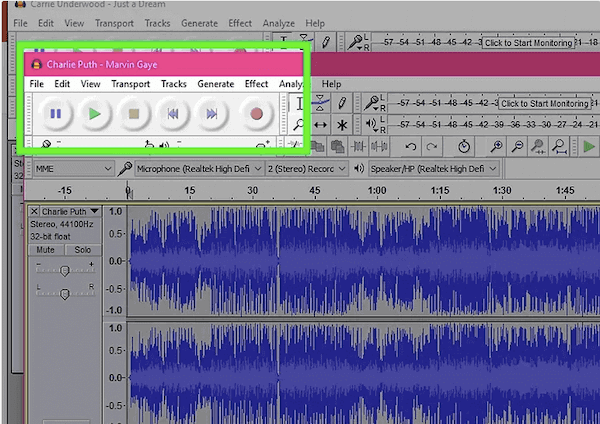
Task: Open Help menu in Carrie Underwood window
Action: (x=315, y=23)
